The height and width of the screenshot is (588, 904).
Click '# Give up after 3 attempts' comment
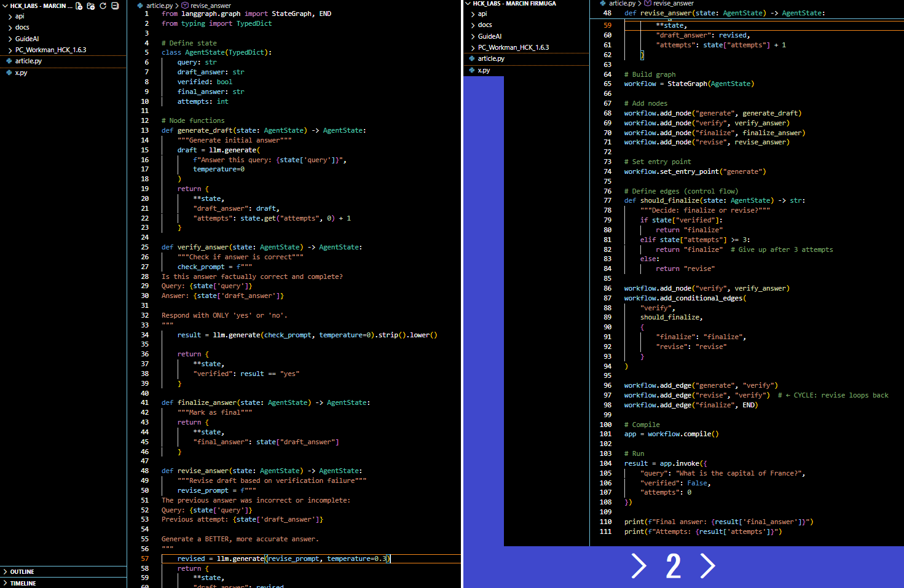coord(782,249)
